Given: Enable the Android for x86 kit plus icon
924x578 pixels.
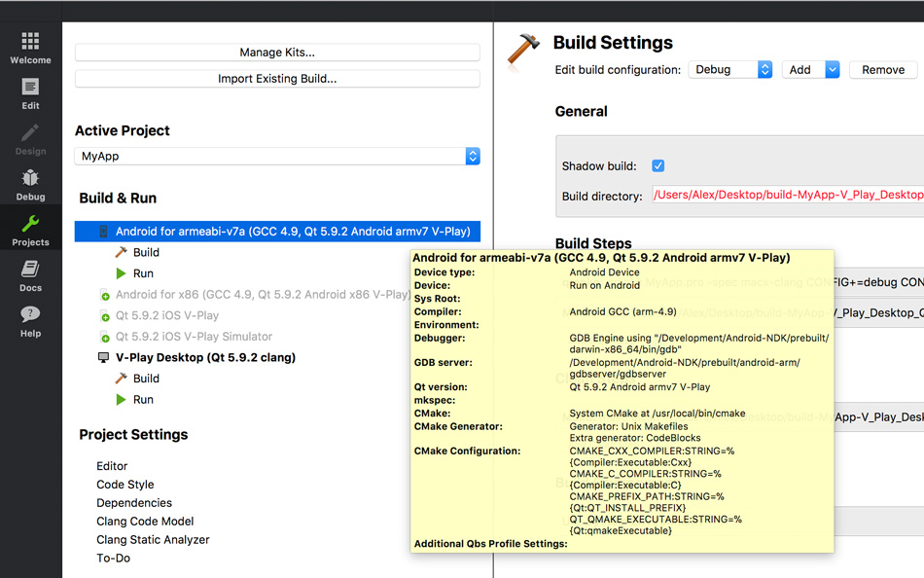Looking at the screenshot, I should (104, 295).
